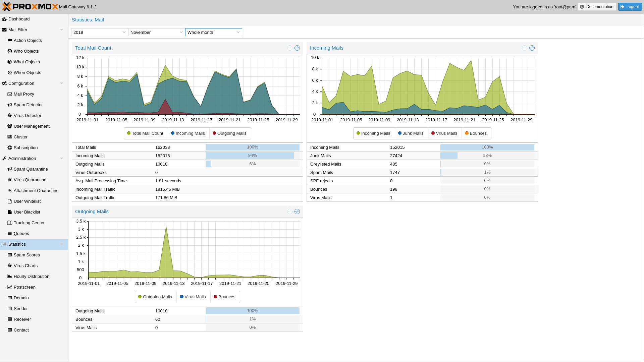Toggle Outgoing Mails in Total Mail Count legend
This screenshot has height=362, width=644.
coord(230,133)
